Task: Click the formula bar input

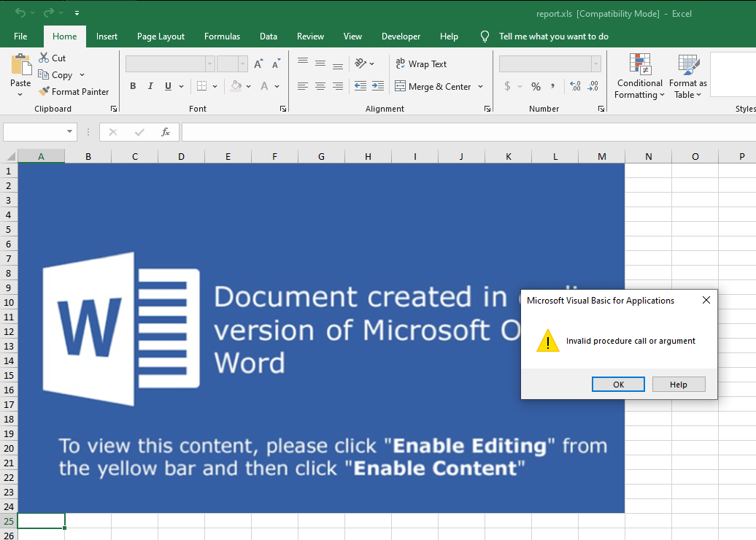Action: click(x=468, y=131)
